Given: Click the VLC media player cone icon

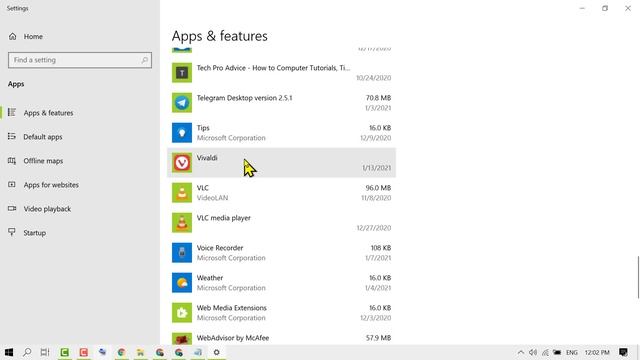Looking at the screenshot, I should [x=182, y=223].
